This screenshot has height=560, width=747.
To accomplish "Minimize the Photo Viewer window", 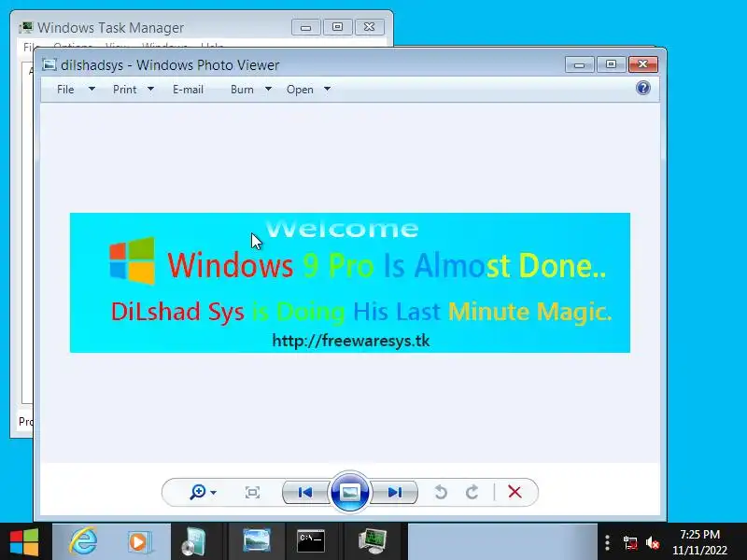I will [x=579, y=64].
